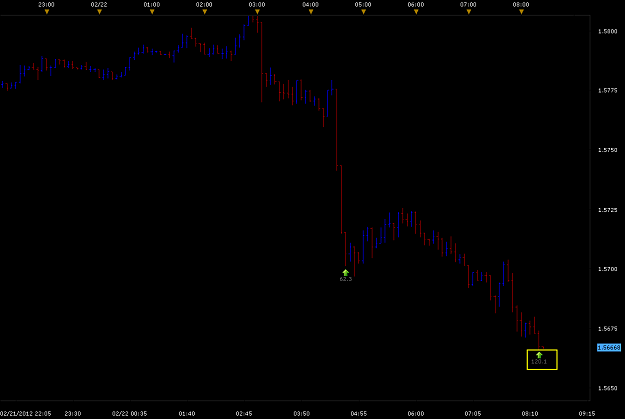The width and height of the screenshot is (625, 419).
Task: Click the 02:45 bottom time label
Action: click(244, 414)
